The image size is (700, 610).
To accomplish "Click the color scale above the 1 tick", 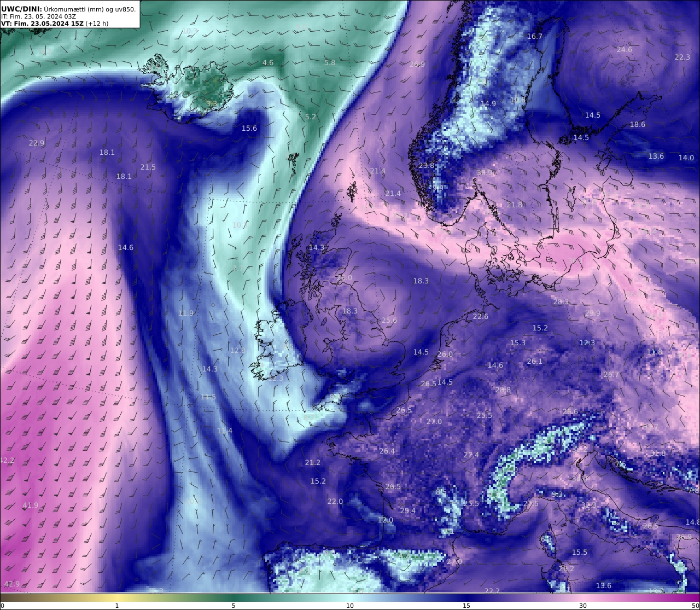I will pyautogui.click(x=117, y=597).
